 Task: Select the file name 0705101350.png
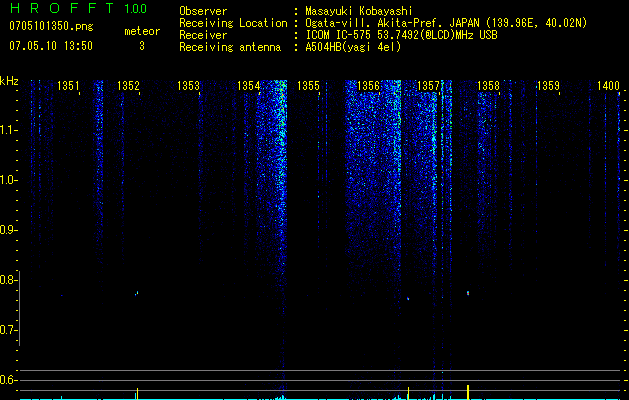51,26
